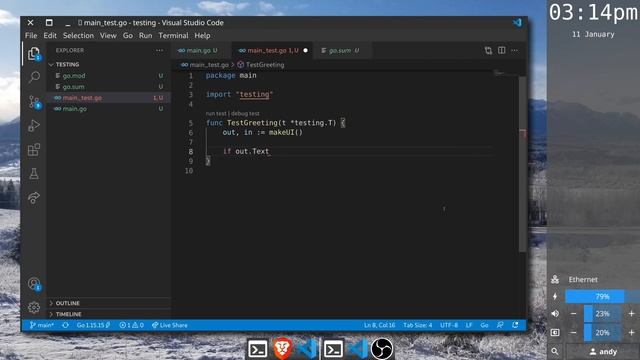Viewport: 640px width, 360px height.
Task: Open the Testing flask view
Action: [x=34, y=173]
